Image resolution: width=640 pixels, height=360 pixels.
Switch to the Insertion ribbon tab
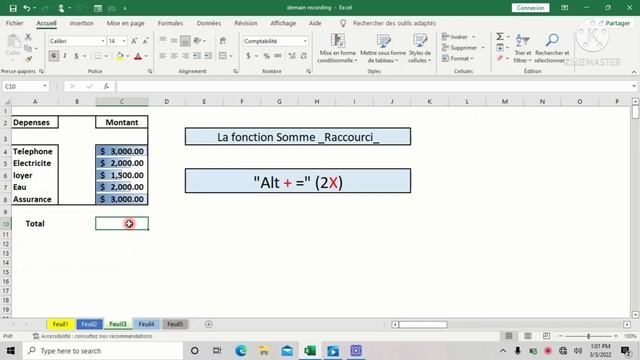[81, 23]
